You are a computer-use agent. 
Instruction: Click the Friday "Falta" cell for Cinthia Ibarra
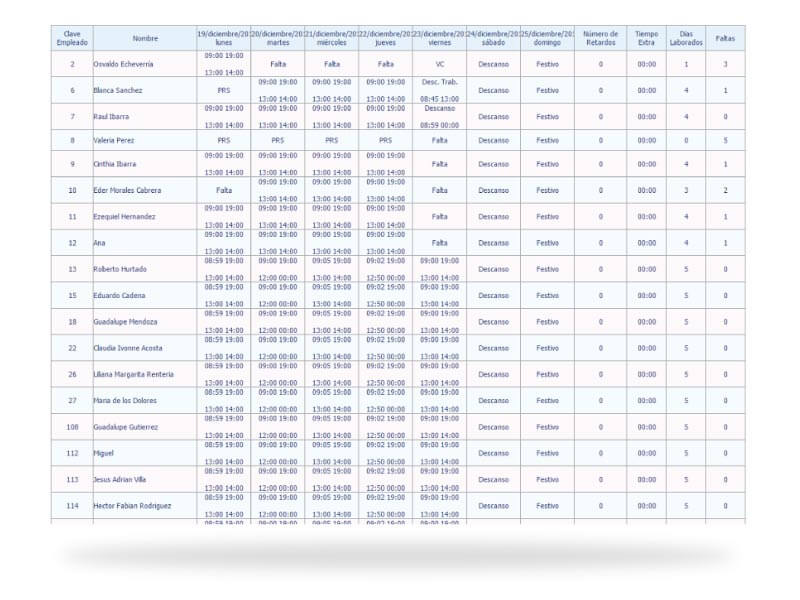coord(439,164)
